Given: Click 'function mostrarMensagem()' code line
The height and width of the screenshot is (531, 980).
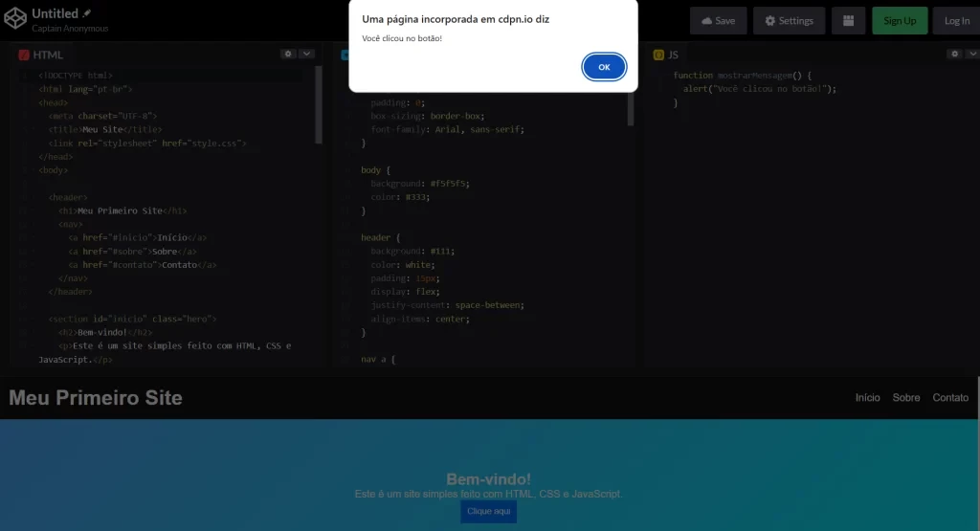Looking at the screenshot, I should point(742,75).
